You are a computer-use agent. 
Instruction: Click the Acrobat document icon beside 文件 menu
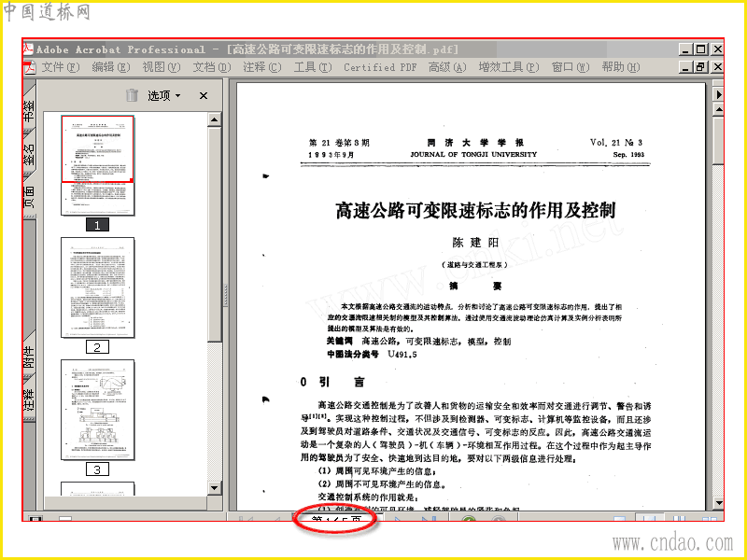point(30,67)
